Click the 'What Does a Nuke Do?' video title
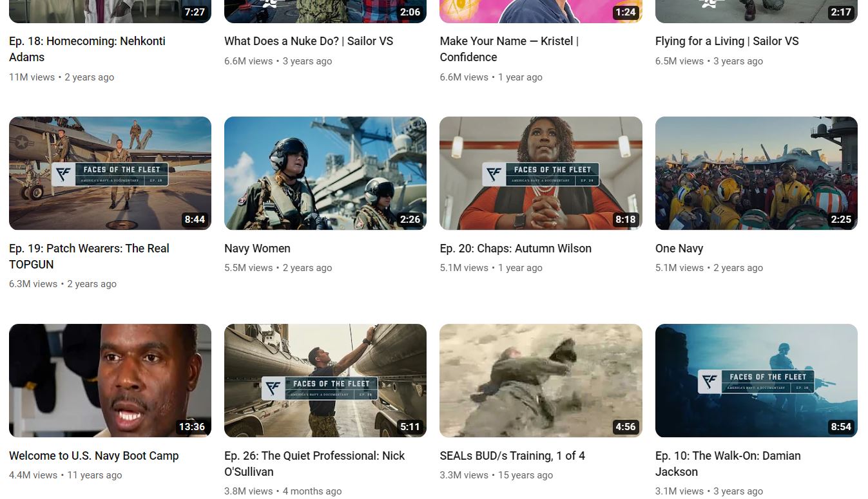Screen dimensions: 868x499 coord(308,41)
